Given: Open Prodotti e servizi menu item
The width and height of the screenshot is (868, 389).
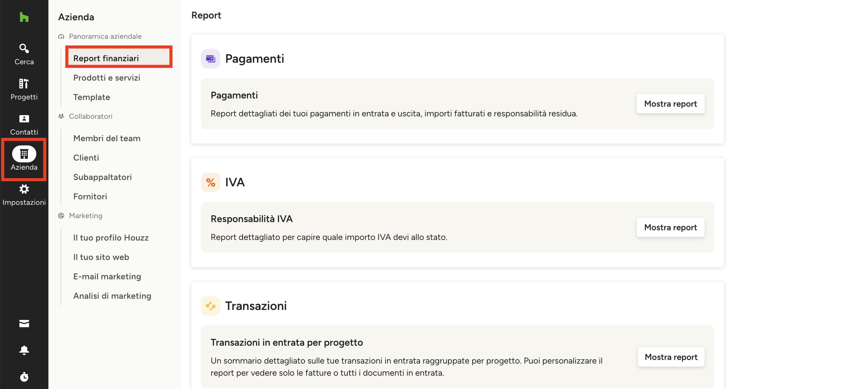Looking at the screenshot, I should pyautogui.click(x=107, y=78).
